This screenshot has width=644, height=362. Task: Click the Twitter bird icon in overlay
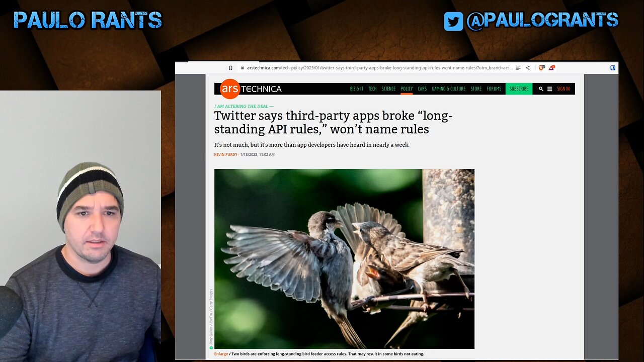coord(453,21)
